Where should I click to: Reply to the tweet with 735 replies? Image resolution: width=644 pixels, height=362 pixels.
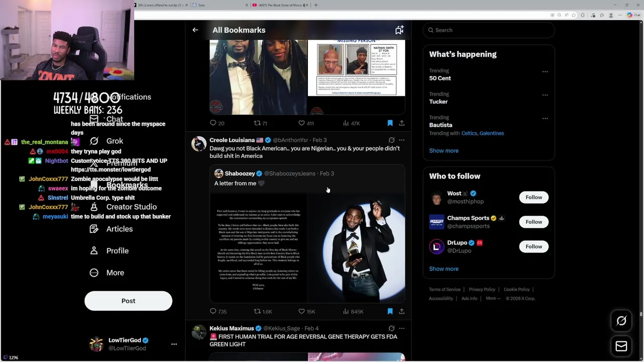coord(218,312)
